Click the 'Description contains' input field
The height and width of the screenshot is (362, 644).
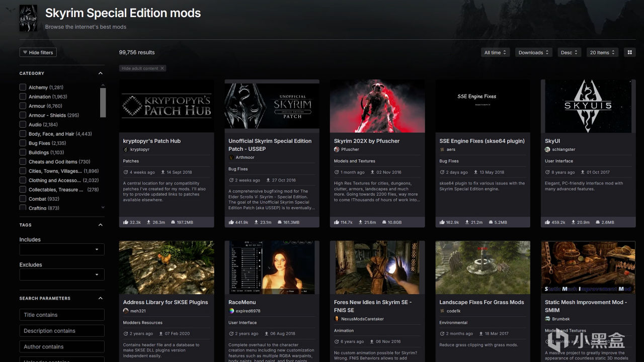pos(62,331)
